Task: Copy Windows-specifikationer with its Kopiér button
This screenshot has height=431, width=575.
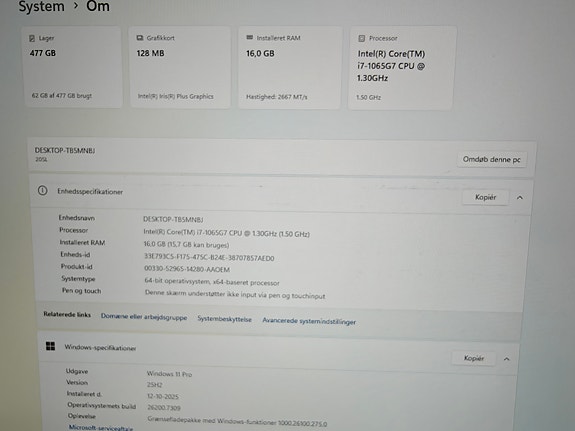Action: [474, 358]
